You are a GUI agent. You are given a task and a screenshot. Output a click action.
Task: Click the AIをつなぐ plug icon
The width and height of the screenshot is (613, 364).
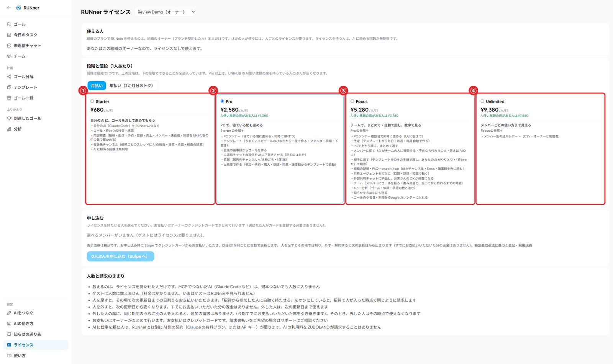(9, 313)
